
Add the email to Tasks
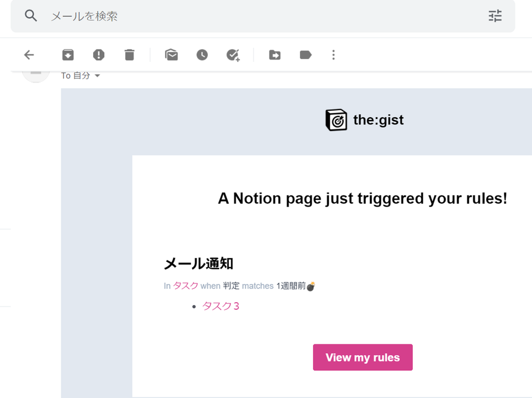[x=233, y=55]
